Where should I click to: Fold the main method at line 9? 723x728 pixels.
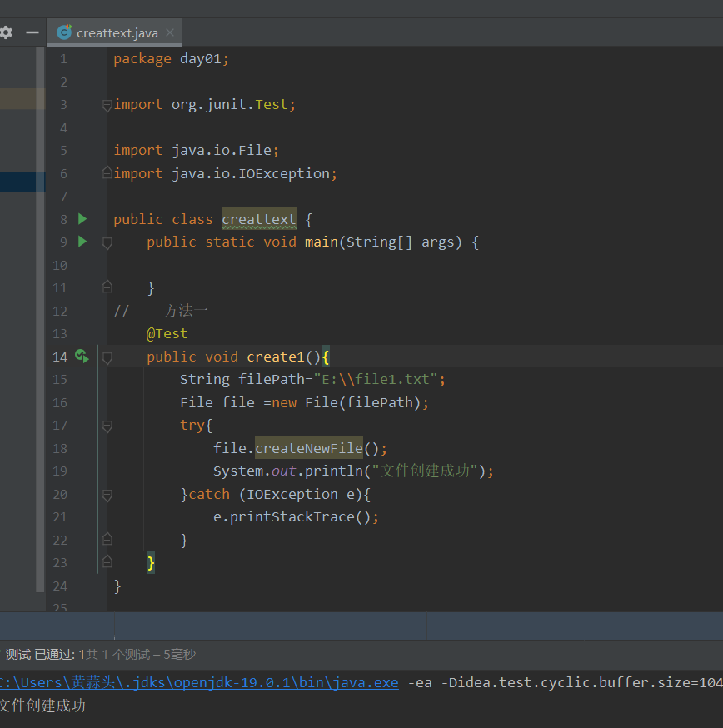coord(107,242)
